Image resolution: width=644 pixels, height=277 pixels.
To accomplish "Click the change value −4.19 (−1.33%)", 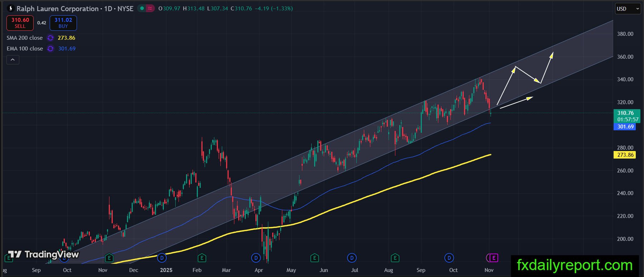I will (x=274, y=9).
